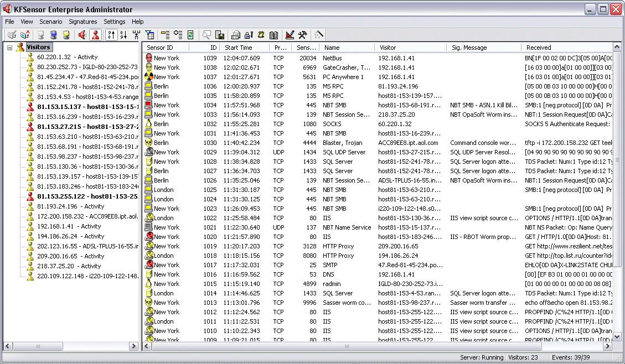The width and height of the screenshot is (625, 364).
Task: Select visitor 192.168.1.41 - Activity in tree
Action: click(69, 226)
